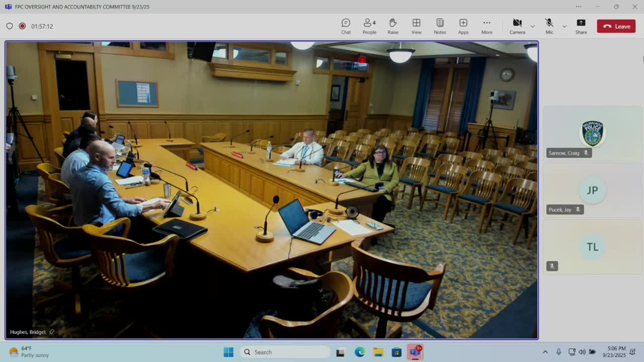Open meeting Notes

coord(440,26)
